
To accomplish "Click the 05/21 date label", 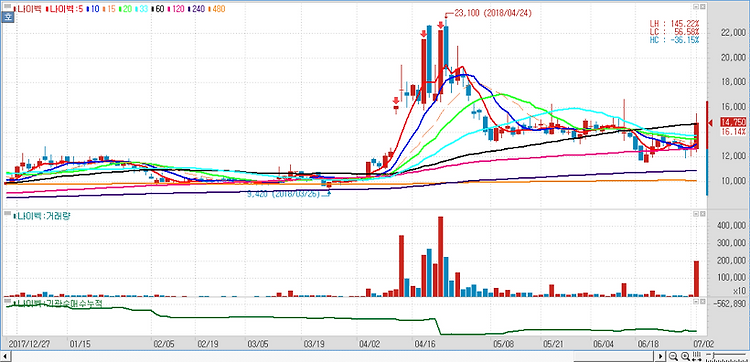I will pyautogui.click(x=553, y=344).
